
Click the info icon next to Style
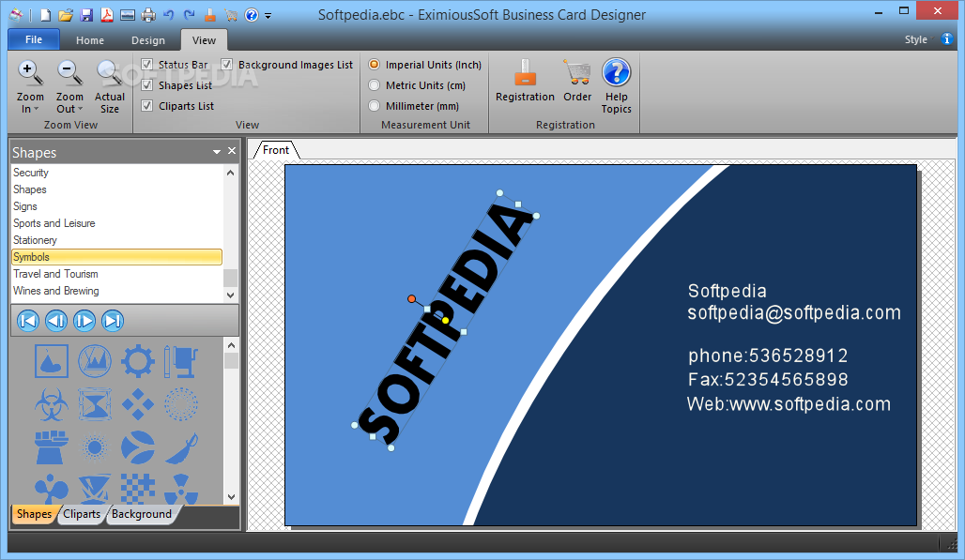947,39
